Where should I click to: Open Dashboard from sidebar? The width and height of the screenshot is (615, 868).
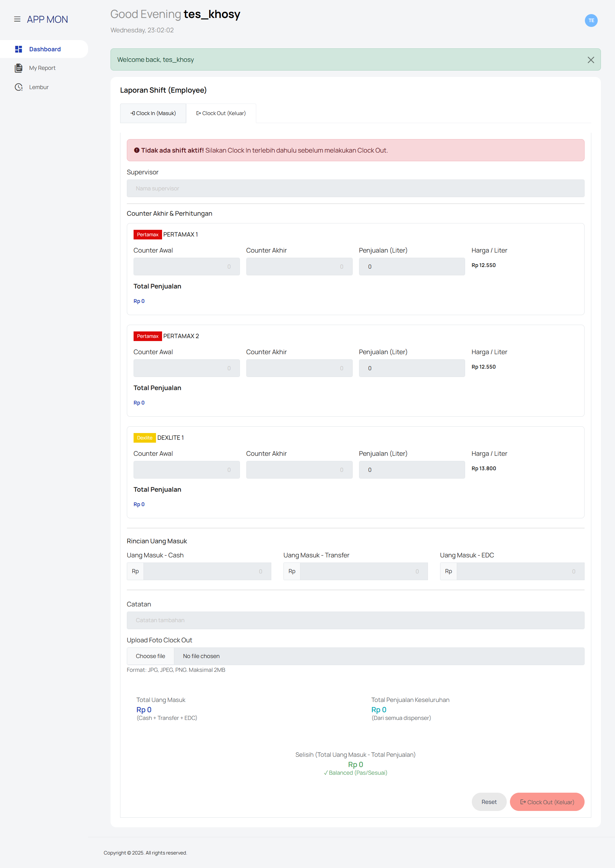point(44,49)
